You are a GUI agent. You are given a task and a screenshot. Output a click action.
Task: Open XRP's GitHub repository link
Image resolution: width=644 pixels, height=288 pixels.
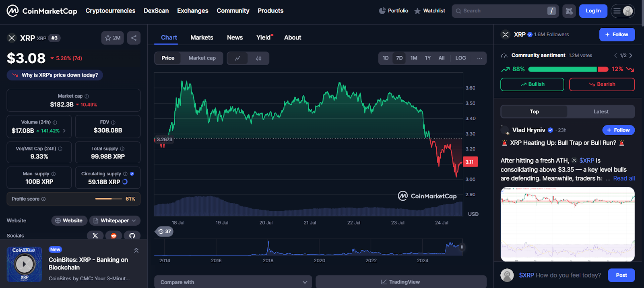point(132,236)
